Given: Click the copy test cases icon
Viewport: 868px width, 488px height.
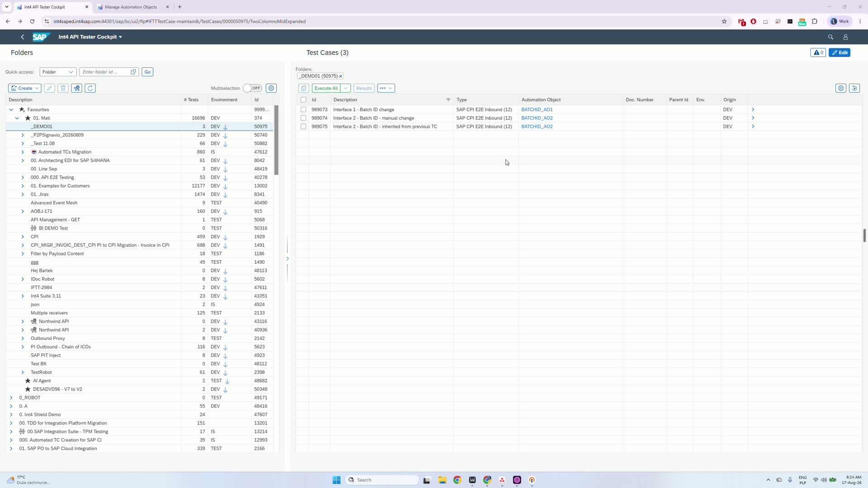Looking at the screenshot, I should pos(304,88).
